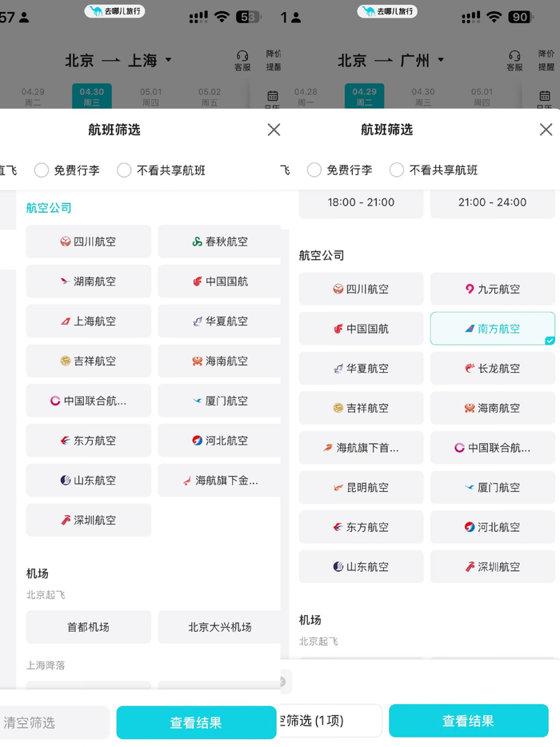Tap 查看结果 in left Shanghai panel

[x=196, y=722]
